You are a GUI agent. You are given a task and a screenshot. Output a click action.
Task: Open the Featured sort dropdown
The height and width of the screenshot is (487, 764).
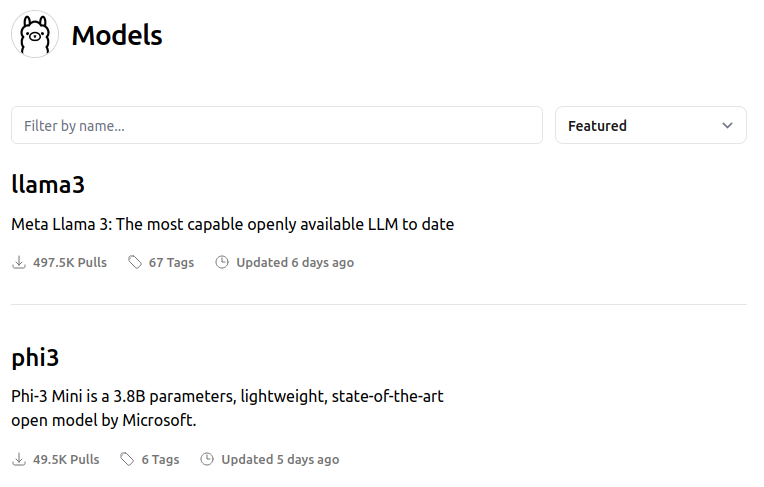click(650, 126)
